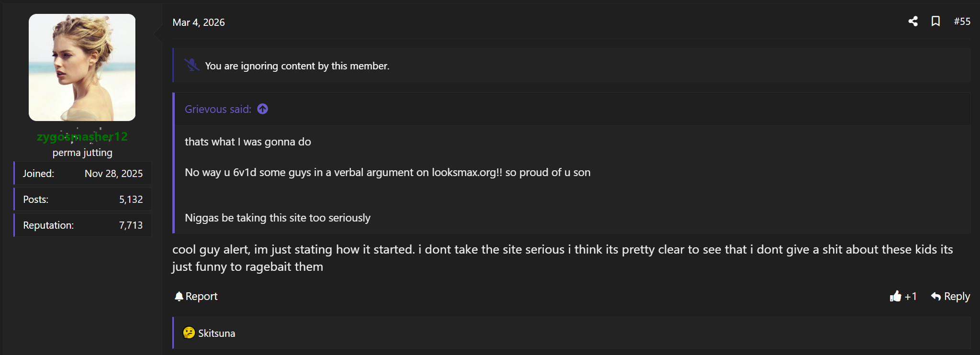Image resolution: width=980 pixels, height=355 pixels.
Task: Open zygosmasher12 username profile link
Action: 82,136
